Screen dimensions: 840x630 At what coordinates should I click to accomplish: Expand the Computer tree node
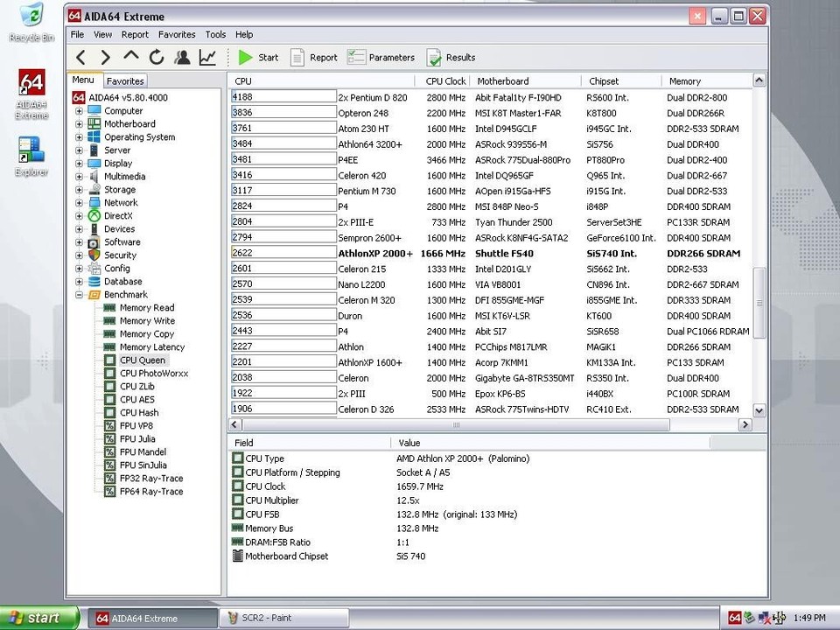coord(80,111)
